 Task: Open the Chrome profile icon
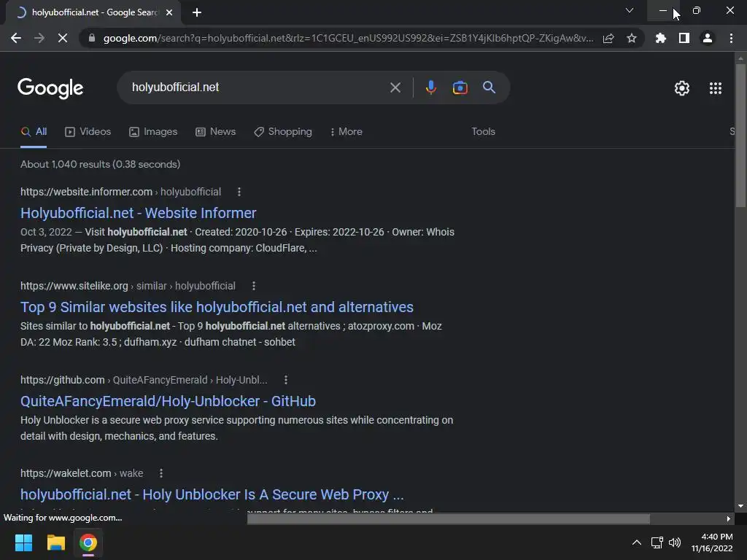[708, 38]
